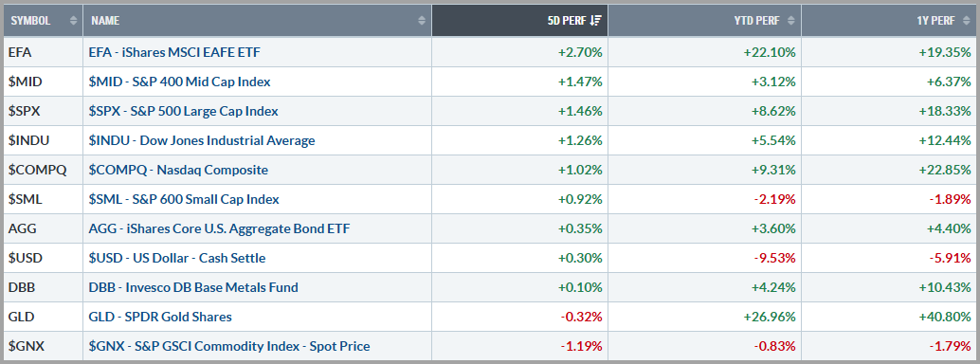Click the sort arrows icon beside YTD PERF
The height and width of the screenshot is (364, 980).
(x=790, y=21)
